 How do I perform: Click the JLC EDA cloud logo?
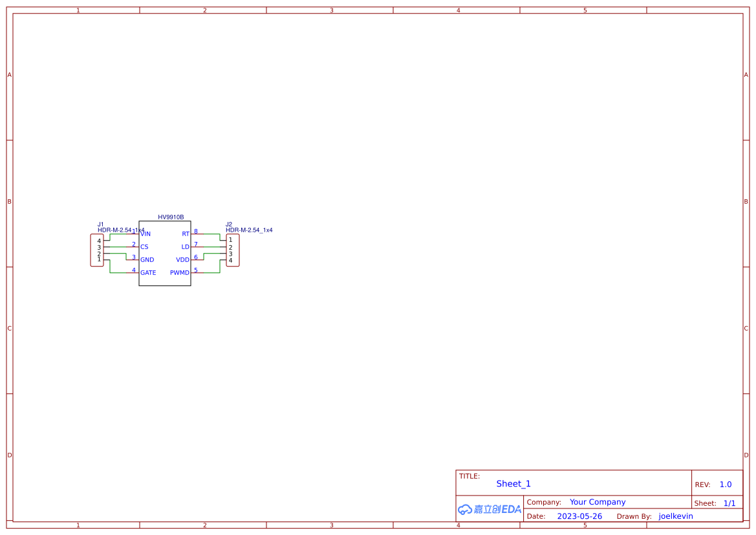tap(488, 509)
